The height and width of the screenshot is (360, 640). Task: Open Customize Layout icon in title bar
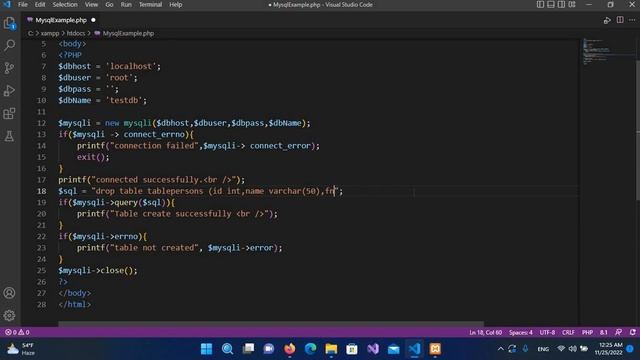[572, 4]
